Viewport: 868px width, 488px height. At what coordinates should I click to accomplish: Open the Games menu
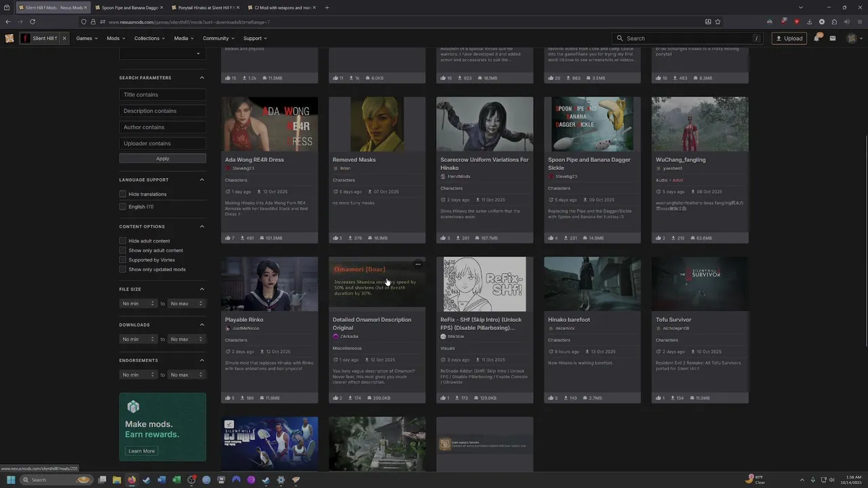coord(87,38)
